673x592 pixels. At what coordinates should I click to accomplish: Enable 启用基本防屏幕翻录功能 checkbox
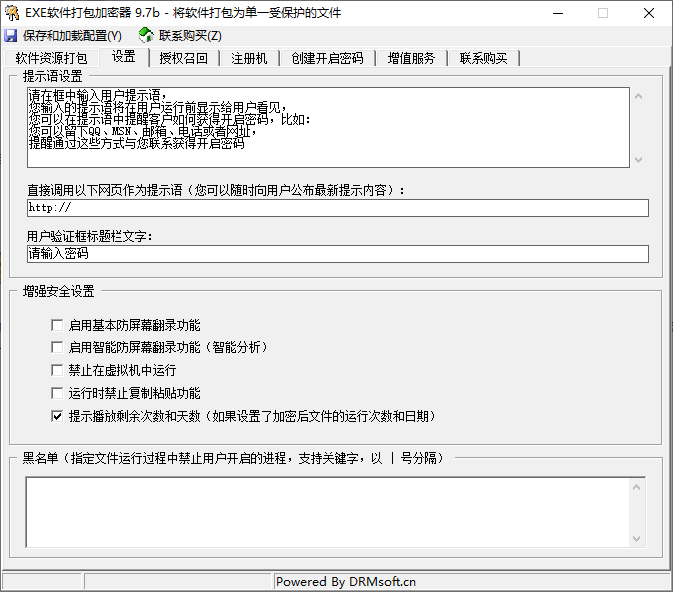tap(57, 325)
